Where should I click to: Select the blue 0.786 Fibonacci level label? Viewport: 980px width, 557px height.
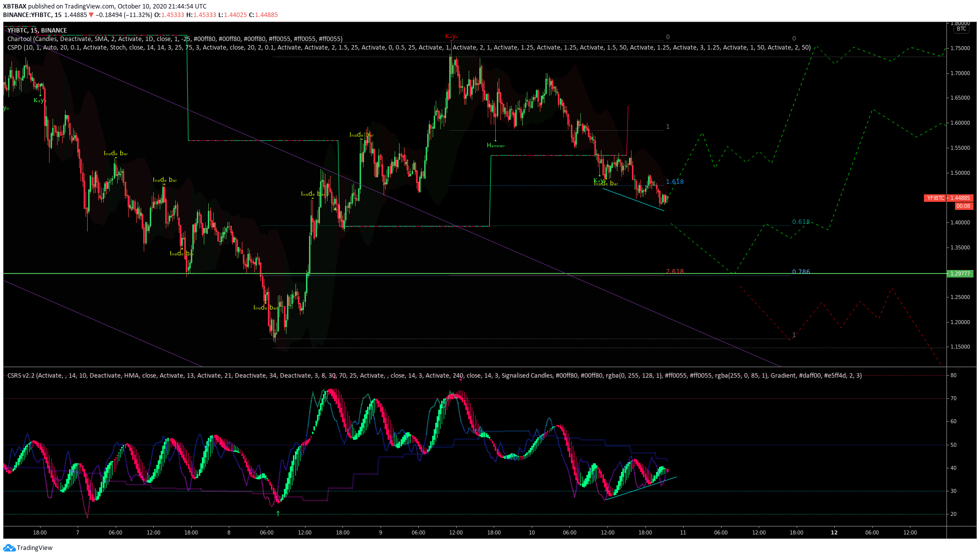point(801,272)
